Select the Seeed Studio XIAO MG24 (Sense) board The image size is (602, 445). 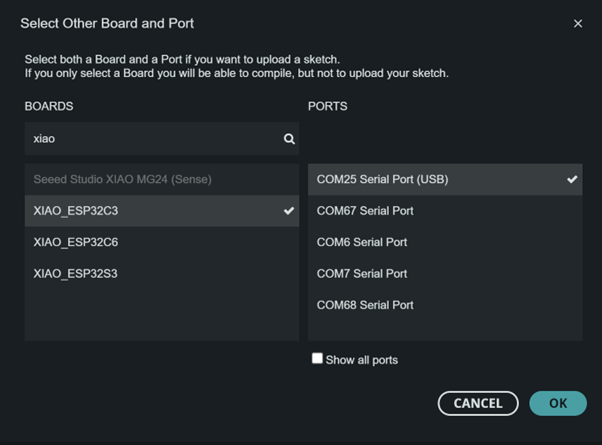click(162, 179)
